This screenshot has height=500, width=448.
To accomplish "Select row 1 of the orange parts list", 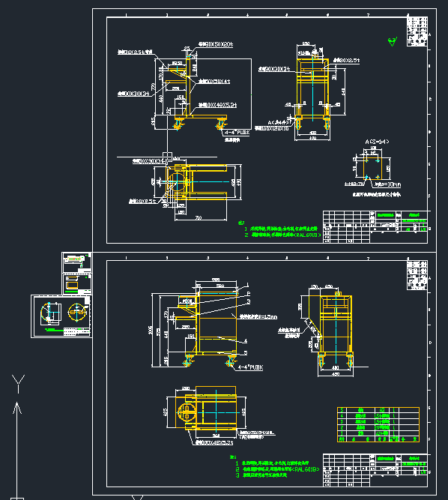I will pos(378,433).
